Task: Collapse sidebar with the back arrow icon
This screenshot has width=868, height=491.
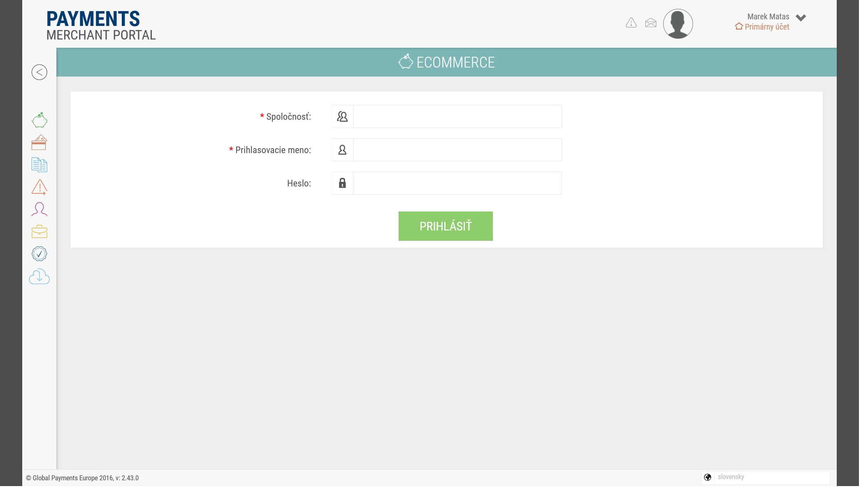Action: pos(39,72)
